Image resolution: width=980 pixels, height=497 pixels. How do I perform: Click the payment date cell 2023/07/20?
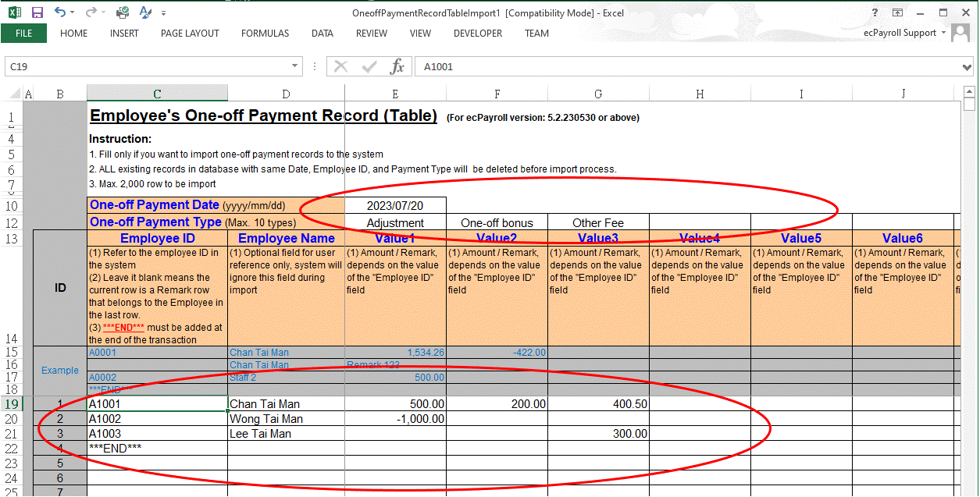[395, 205]
